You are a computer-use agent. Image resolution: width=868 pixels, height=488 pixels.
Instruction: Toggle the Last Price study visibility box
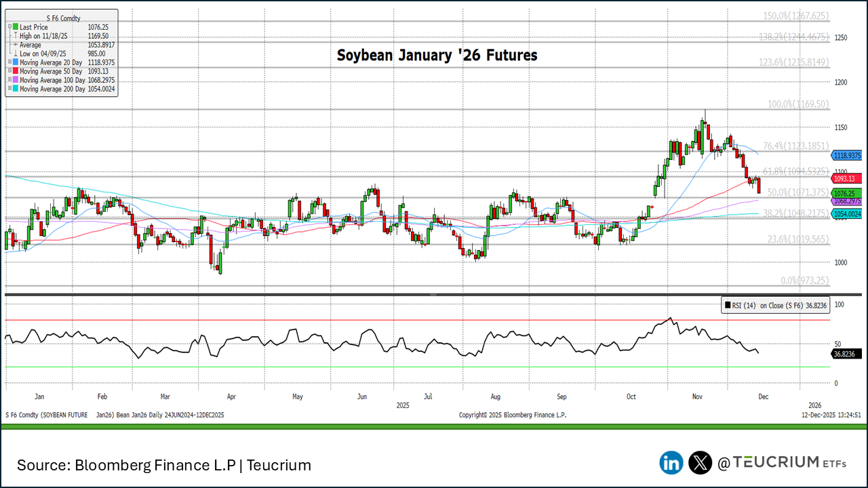(x=9, y=26)
